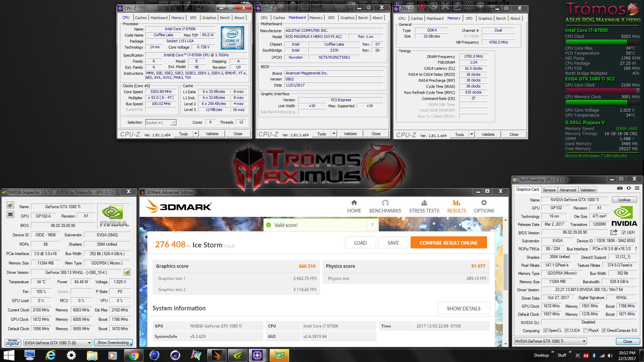Click the volume speaker tray icon
Image resolution: width=644 pixels, height=362 pixels.
(x=611, y=356)
